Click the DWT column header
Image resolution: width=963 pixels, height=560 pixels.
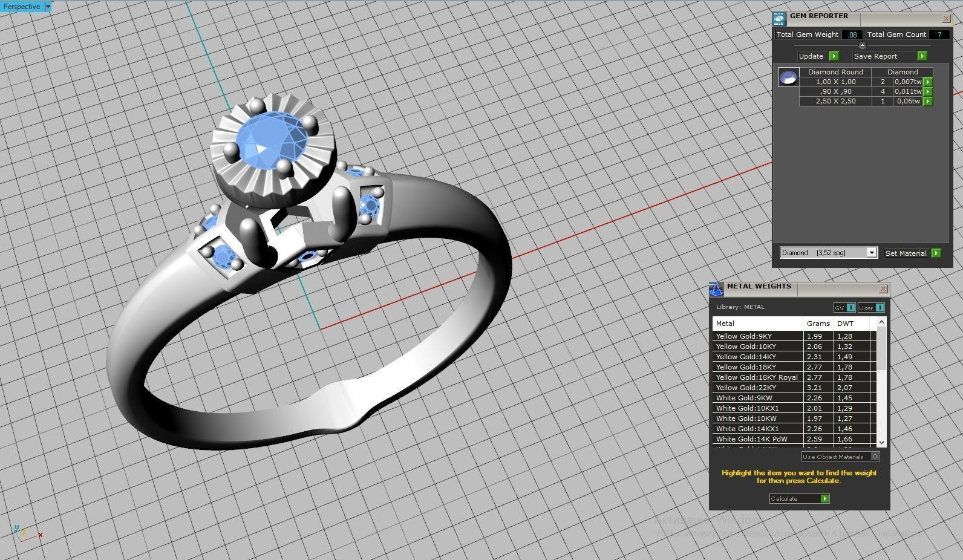tap(852, 324)
